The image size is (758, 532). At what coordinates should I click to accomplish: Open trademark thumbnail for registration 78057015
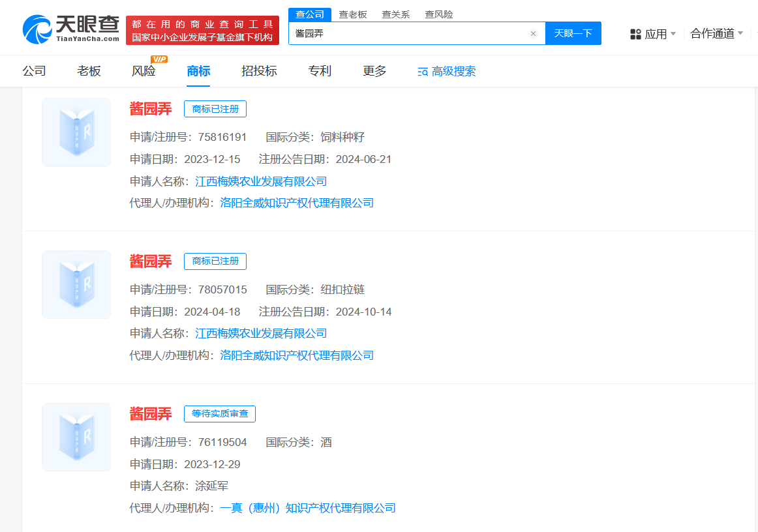click(76, 285)
